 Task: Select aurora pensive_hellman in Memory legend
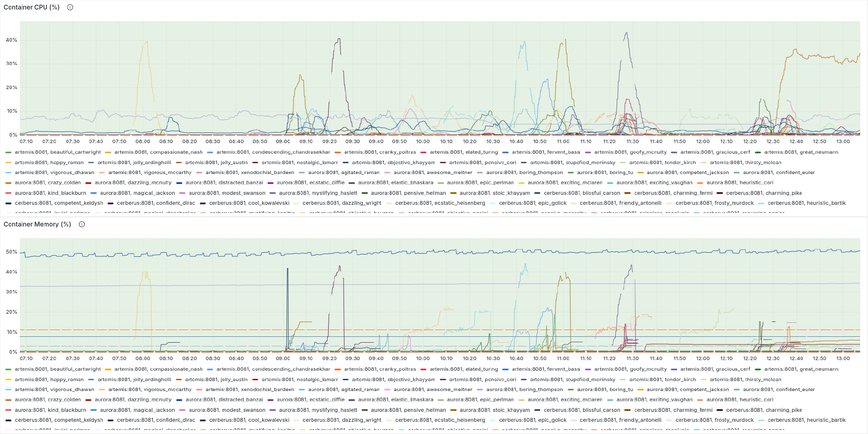tap(408, 410)
